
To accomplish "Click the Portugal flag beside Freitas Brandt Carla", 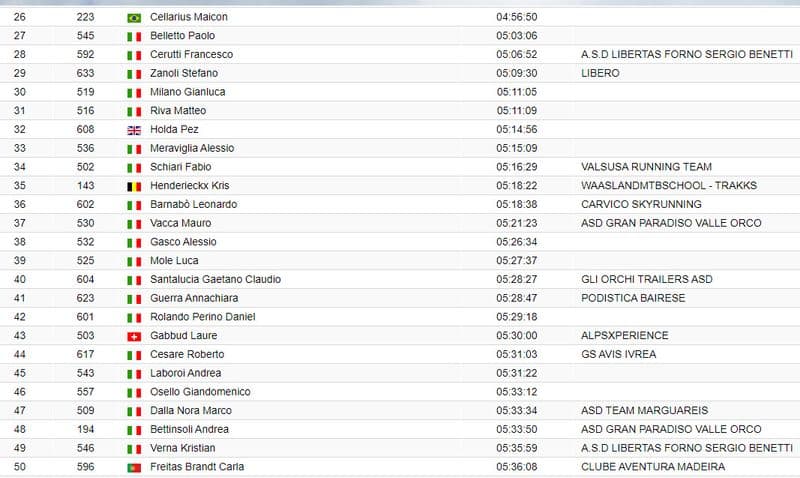I will click(133, 467).
